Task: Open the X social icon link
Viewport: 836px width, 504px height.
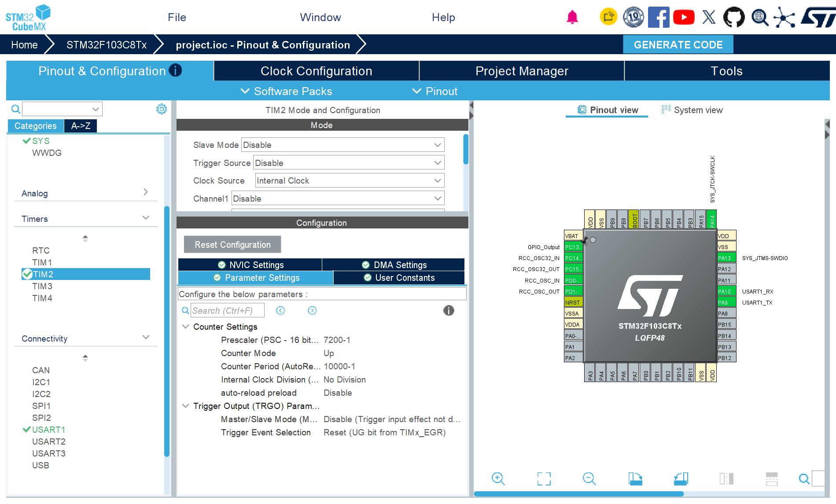Action: (709, 17)
